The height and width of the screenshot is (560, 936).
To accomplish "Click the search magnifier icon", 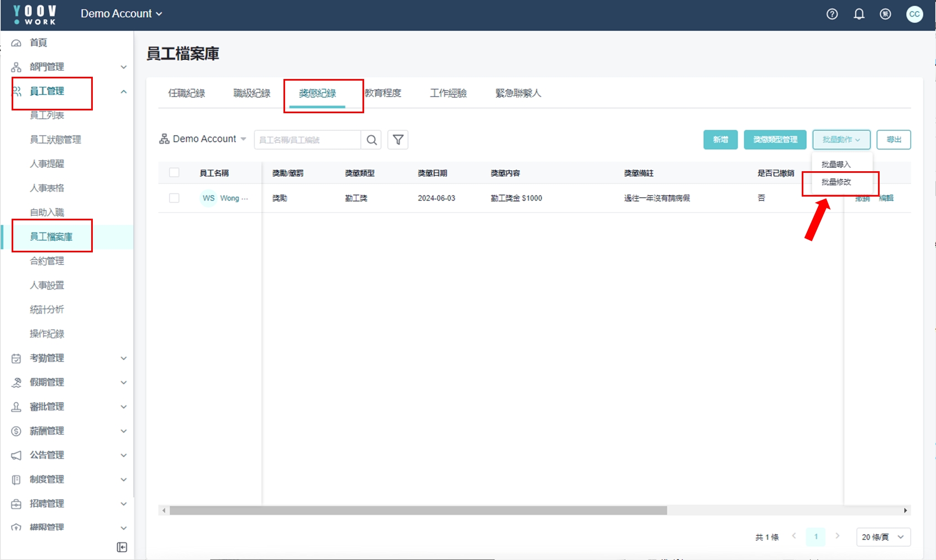I will (372, 140).
